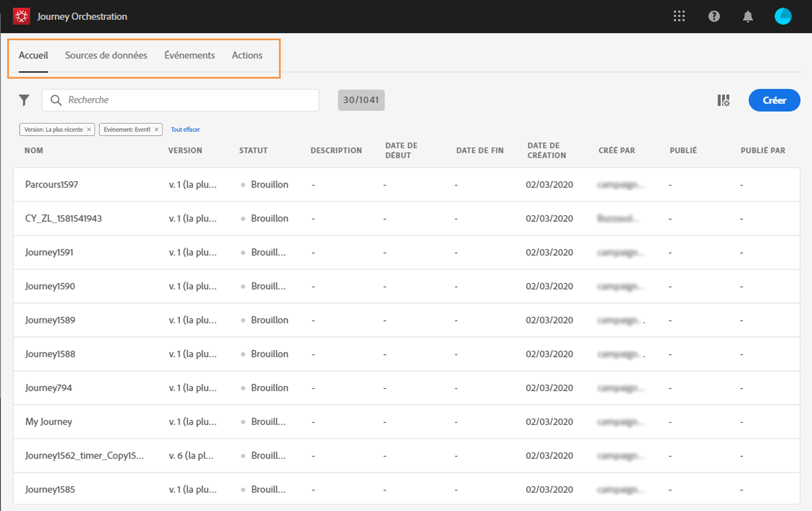Open the notifications bell icon

(748, 17)
